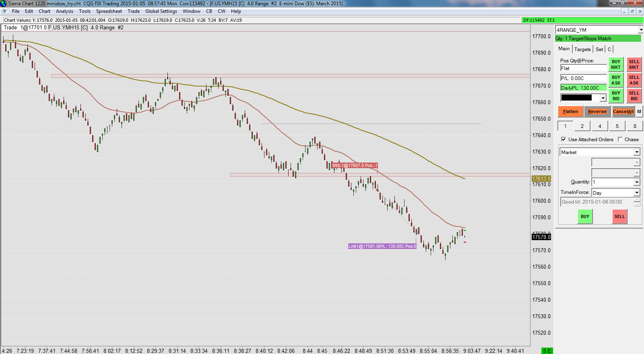Enable the Chase checkbox
Image resolution: width=644 pixels, height=354 pixels.
pos(620,139)
